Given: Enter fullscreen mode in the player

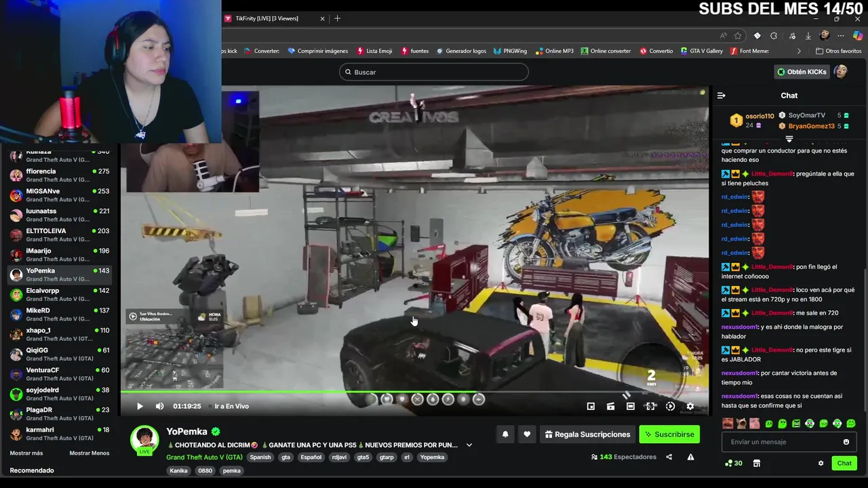Looking at the screenshot, I should coord(650,406).
